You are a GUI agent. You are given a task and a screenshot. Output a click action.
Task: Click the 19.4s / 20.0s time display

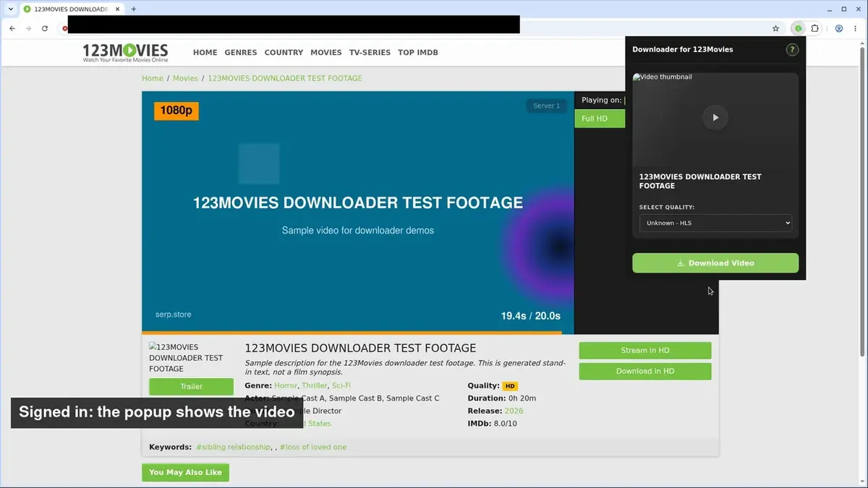tap(531, 316)
